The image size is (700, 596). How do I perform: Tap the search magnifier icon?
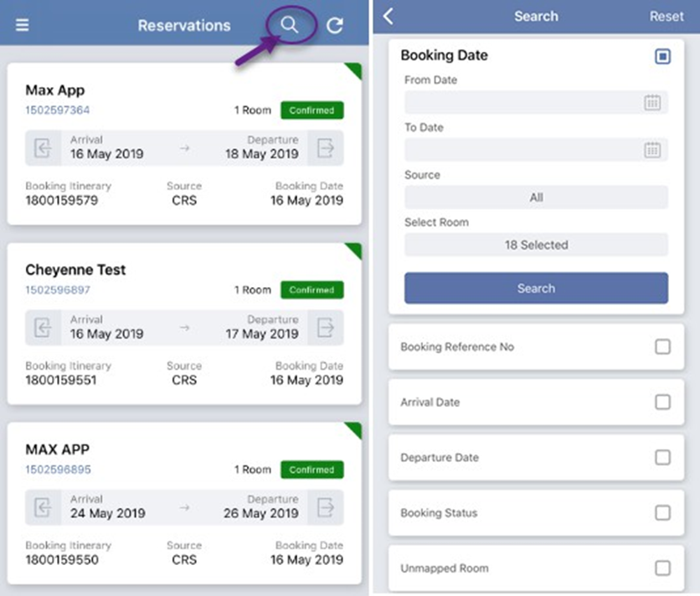pyautogui.click(x=289, y=25)
